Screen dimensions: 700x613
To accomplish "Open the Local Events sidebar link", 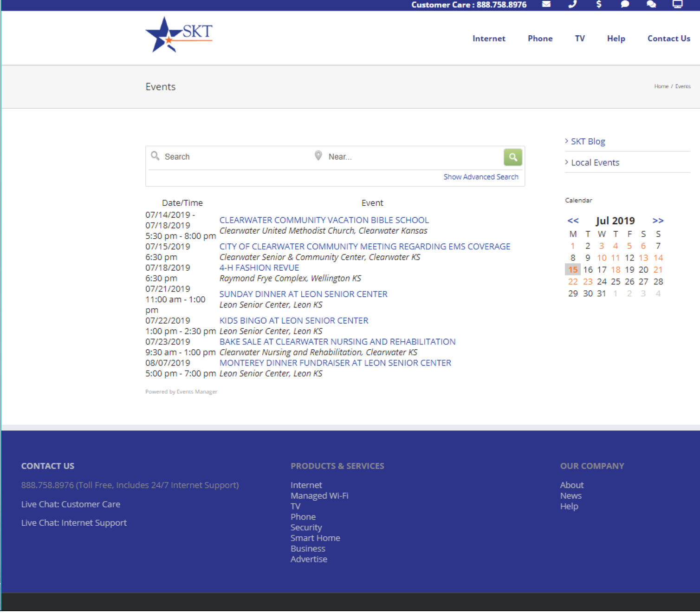I will click(x=595, y=163).
